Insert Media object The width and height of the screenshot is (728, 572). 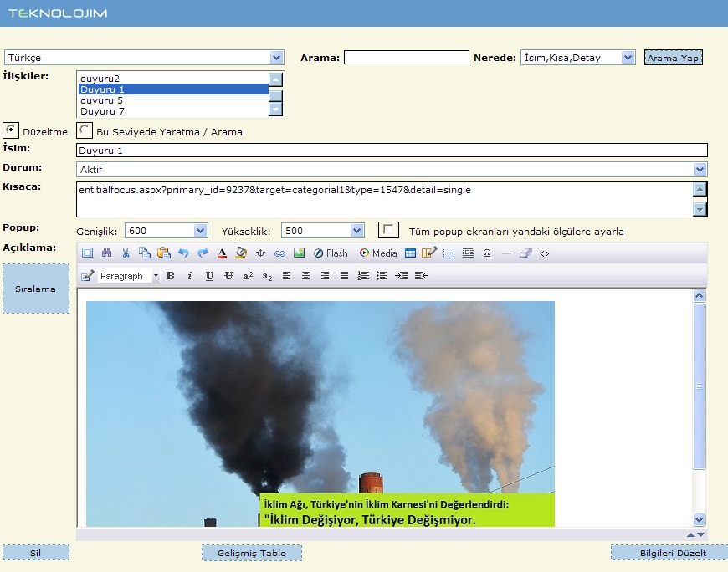point(378,253)
